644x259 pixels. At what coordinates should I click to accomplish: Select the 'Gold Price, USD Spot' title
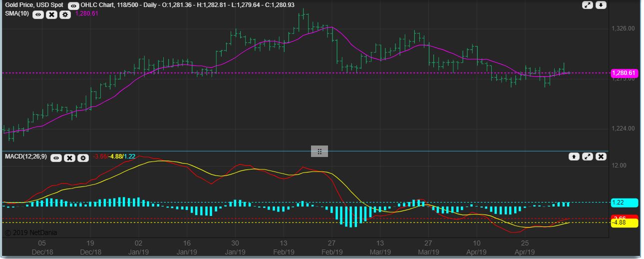pyautogui.click(x=34, y=5)
